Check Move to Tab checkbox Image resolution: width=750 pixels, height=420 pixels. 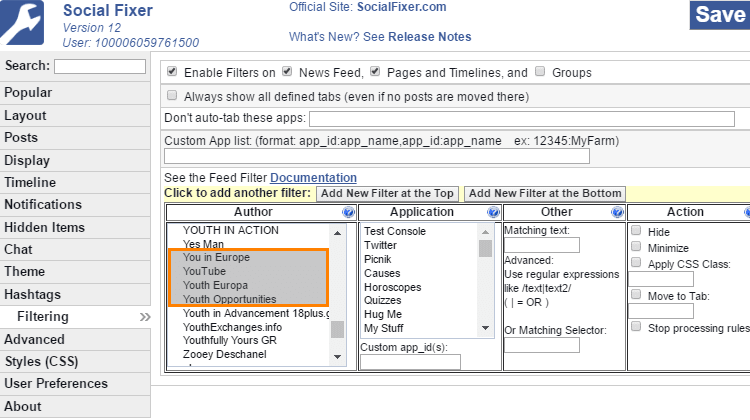[636, 294]
